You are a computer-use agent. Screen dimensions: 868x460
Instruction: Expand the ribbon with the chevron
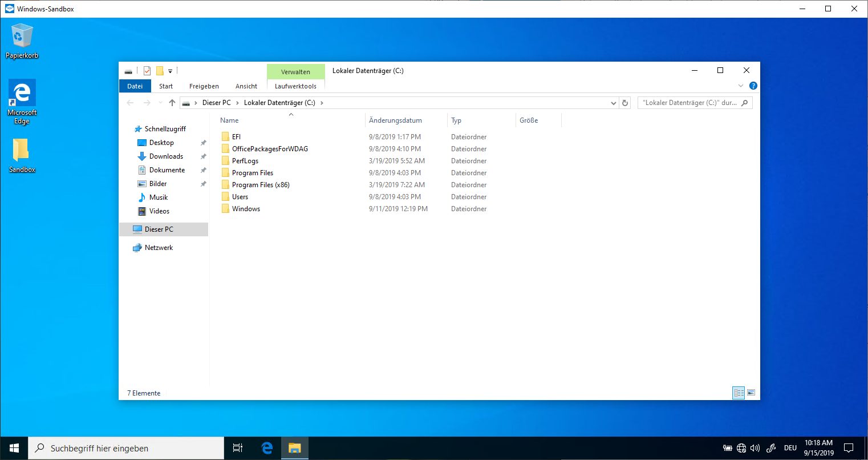741,86
